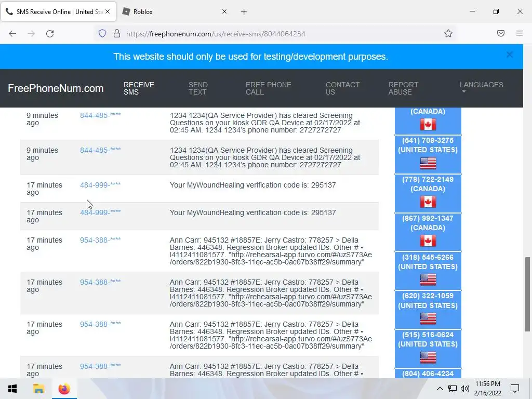Image resolution: width=532 pixels, height=399 pixels.
Task: Close the SMS Receive Online tab
Action: click(x=108, y=11)
